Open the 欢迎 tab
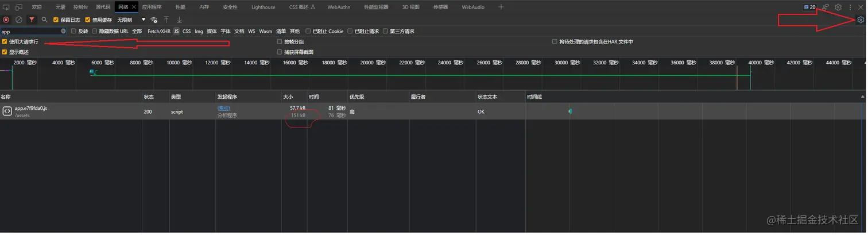The image size is (868, 235). pyautogui.click(x=37, y=7)
